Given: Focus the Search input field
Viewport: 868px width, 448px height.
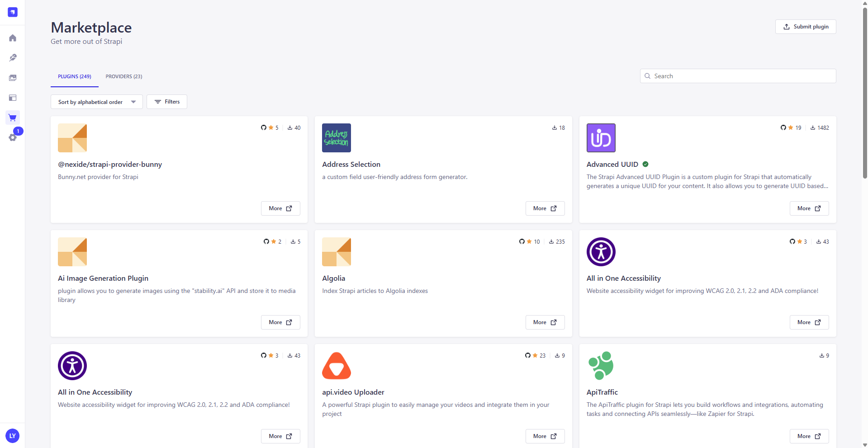Looking at the screenshot, I should tap(738, 76).
